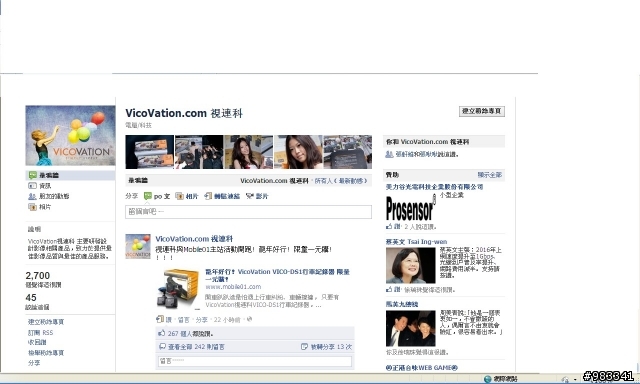Click thumbs-up icon under the Tsai Ing-wen ad
Viewport: 640px width, 384px height.
(389, 289)
